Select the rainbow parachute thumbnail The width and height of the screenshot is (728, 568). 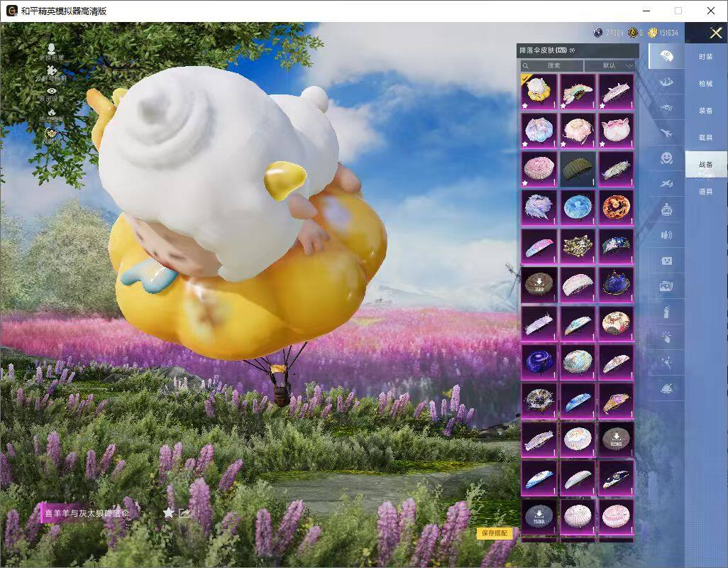577,91
